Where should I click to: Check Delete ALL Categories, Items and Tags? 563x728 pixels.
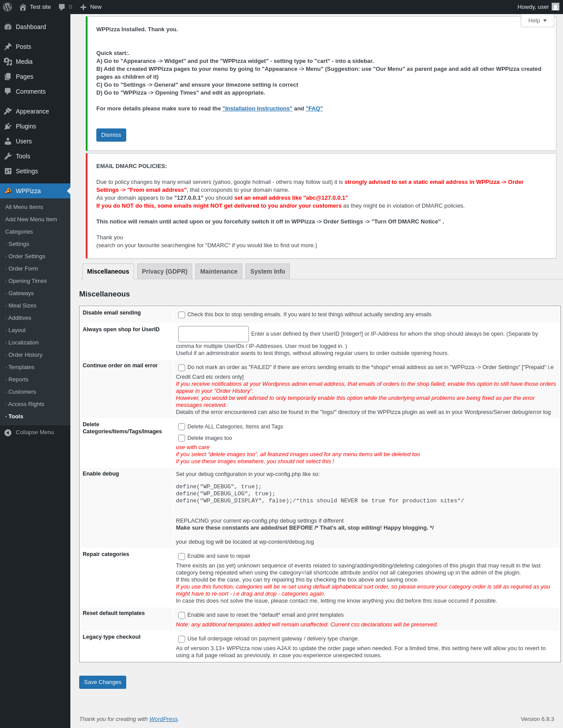(x=182, y=427)
